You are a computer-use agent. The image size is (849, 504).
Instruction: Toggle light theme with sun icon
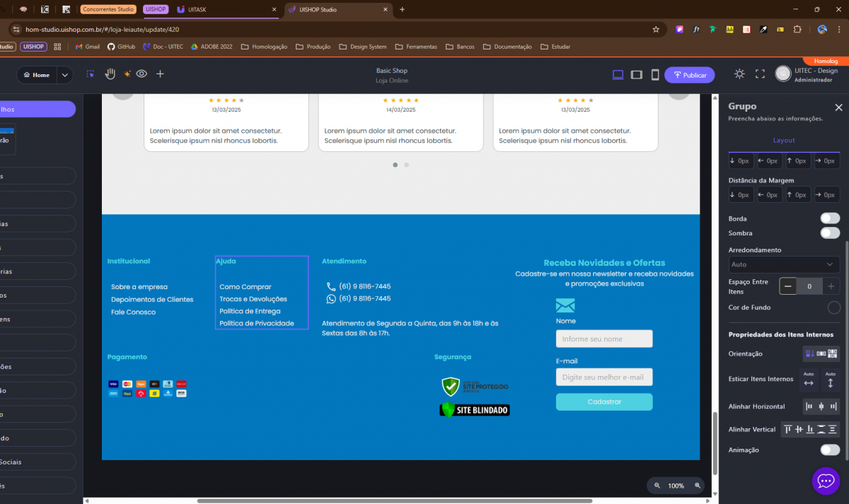click(739, 74)
